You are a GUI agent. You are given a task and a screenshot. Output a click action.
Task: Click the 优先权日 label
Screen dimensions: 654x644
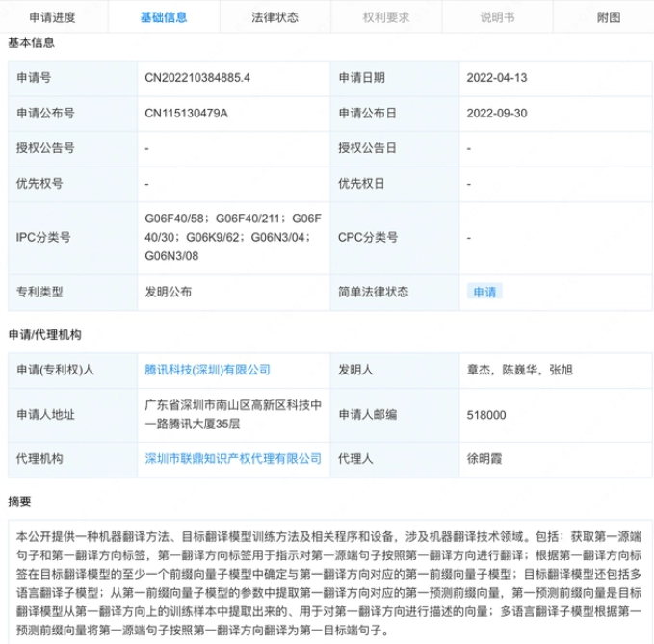(361, 184)
